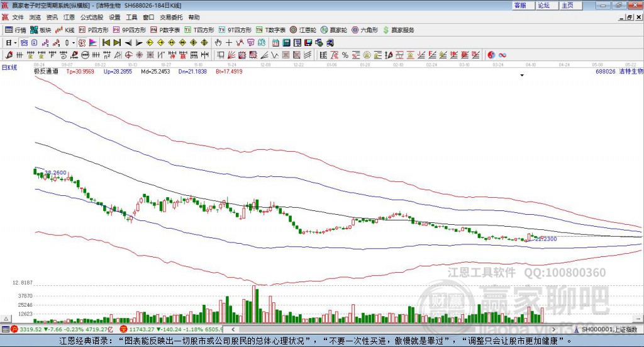
Task: Open the 六角形 hexagon tool
Action: (x=365, y=30)
